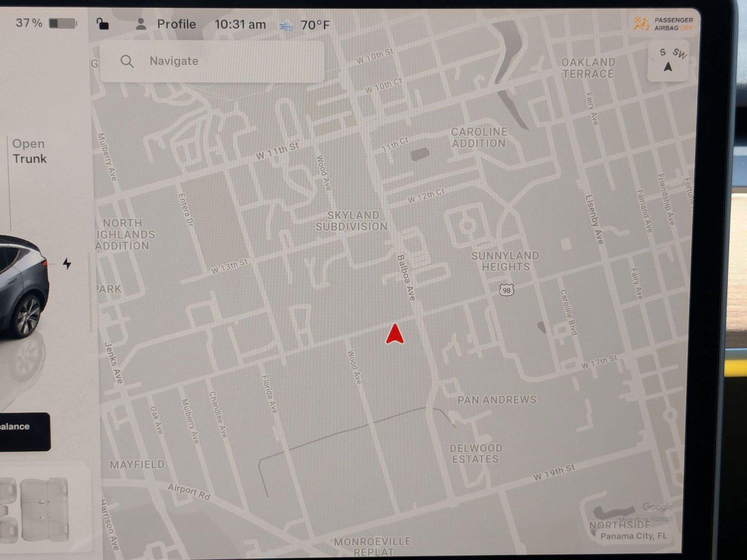Tap the Caroline Addition map label
The image size is (747, 560).
479,138
